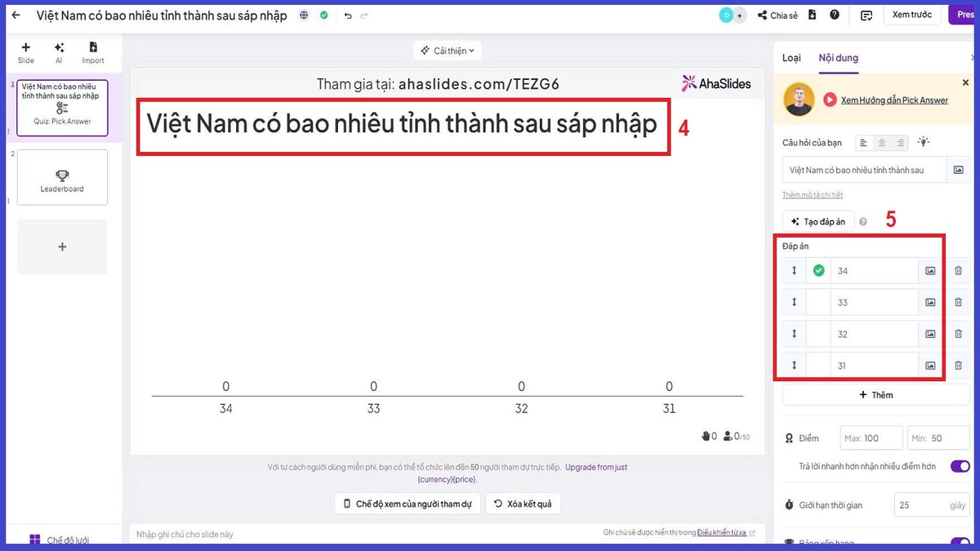
Task: Click the Thêm add answer button
Action: pos(876,395)
